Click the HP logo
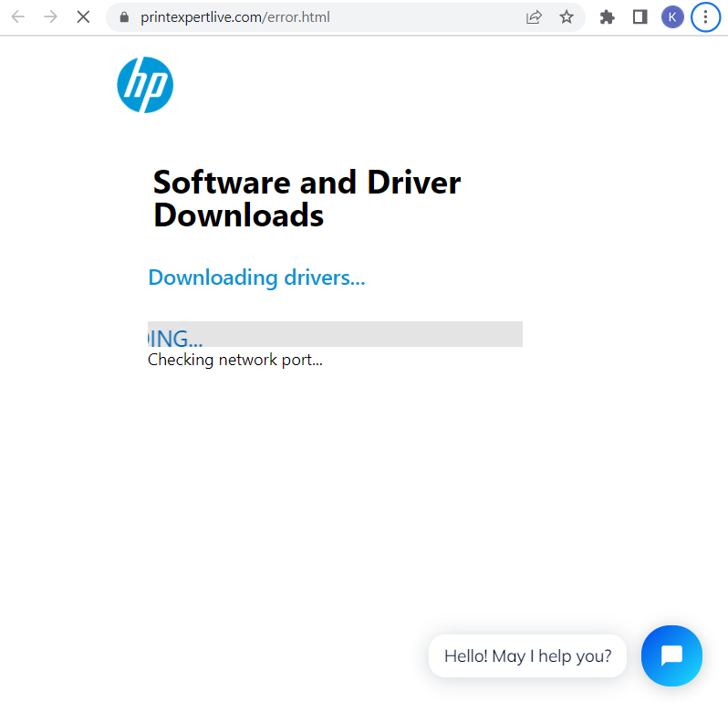Viewport: 728px width, 723px height. (x=145, y=85)
